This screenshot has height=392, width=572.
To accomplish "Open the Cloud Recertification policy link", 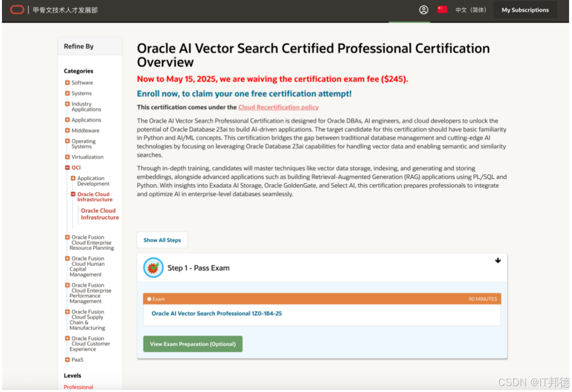I will pyautogui.click(x=278, y=107).
